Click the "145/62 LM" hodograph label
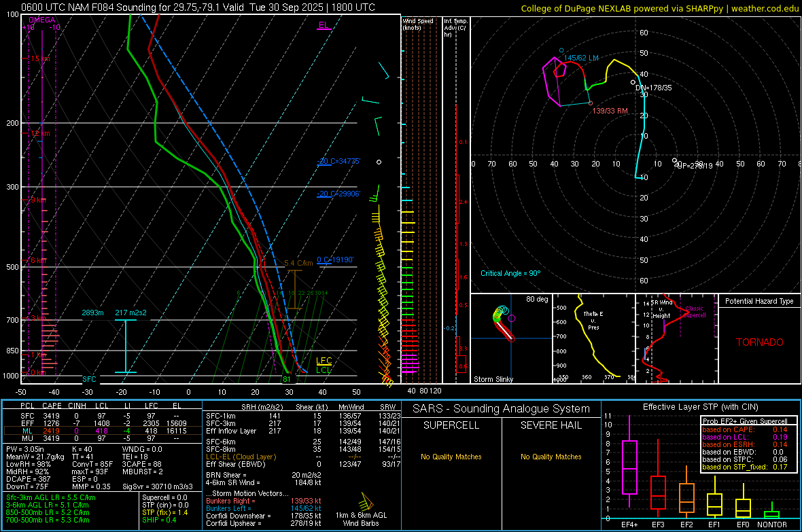Viewport: 802px width, 532px height. [x=581, y=58]
